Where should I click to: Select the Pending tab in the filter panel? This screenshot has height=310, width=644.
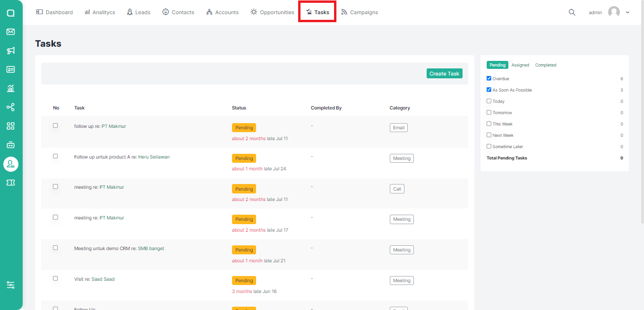498,65
